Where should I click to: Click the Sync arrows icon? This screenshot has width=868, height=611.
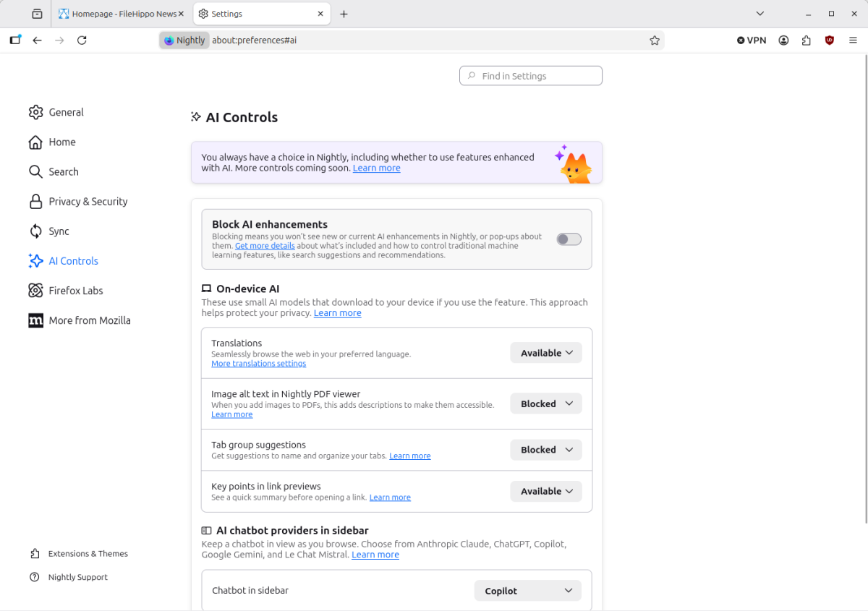point(35,231)
